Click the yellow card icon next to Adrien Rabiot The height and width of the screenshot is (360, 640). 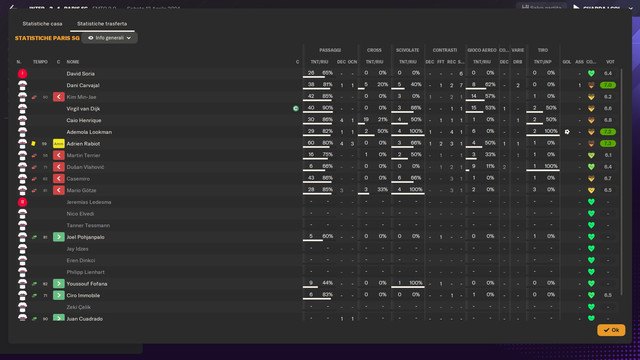tap(33, 144)
